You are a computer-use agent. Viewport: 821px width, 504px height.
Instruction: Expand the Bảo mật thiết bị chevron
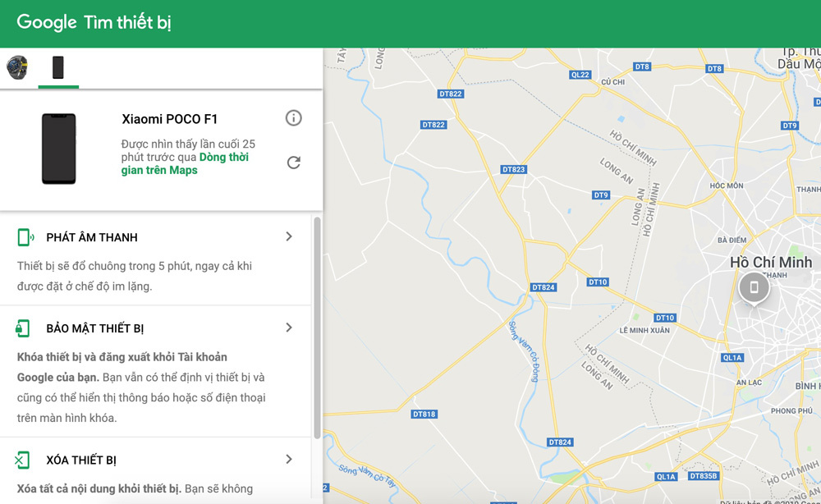tap(289, 328)
